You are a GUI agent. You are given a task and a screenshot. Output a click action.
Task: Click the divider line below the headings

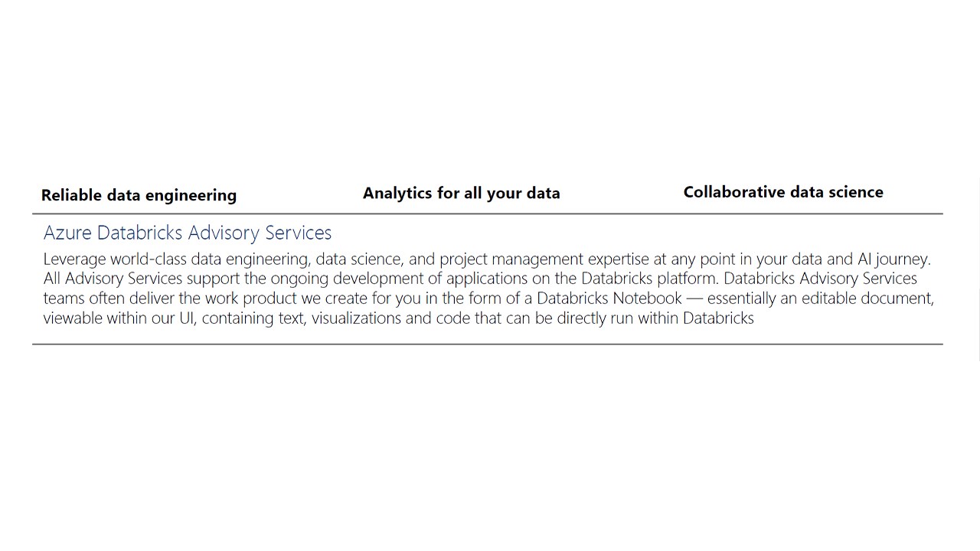[x=488, y=214]
